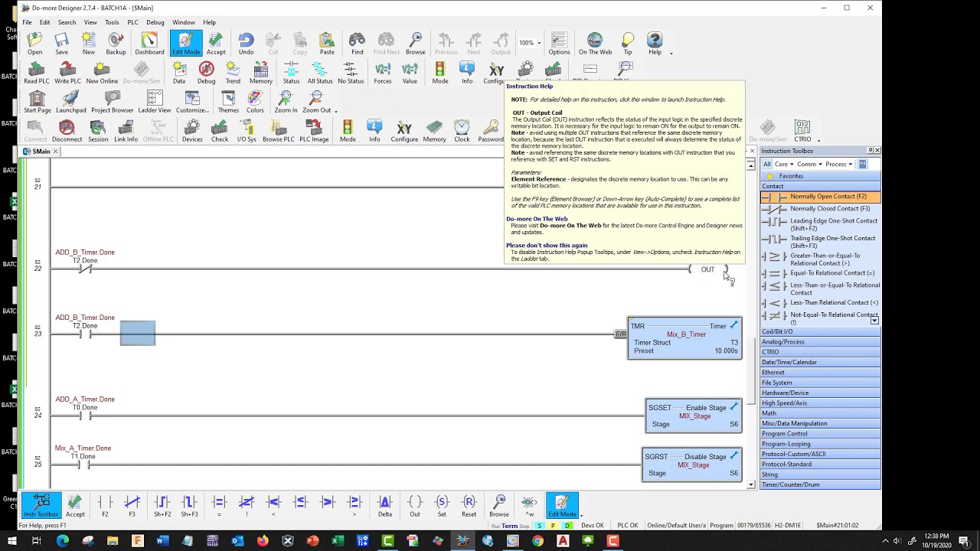Image resolution: width=980 pixels, height=551 pixels.
Task: Expand the Analog/Process category
Action: coord(820,342)
